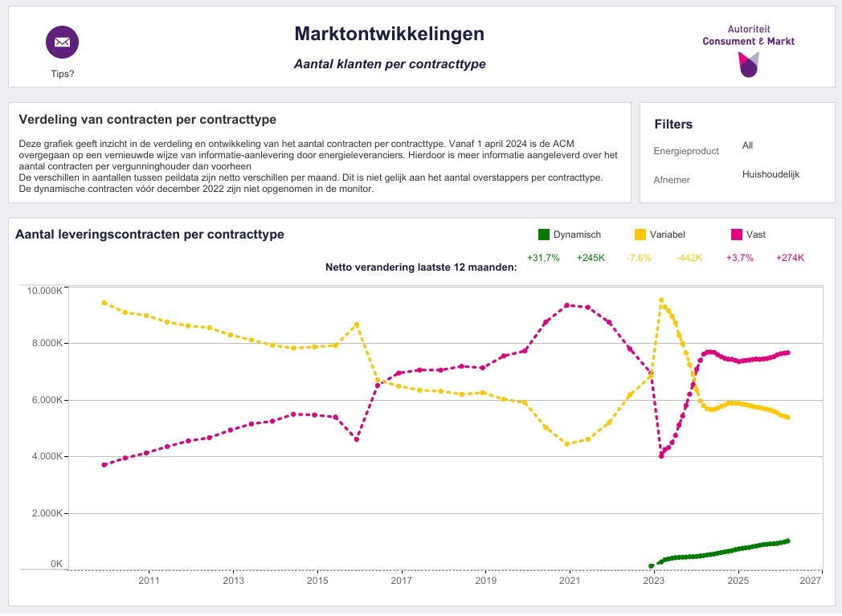This screenshot has width=842, height=616.
Task: Open the Afnemer filter showing Huishoudelijk
Action: (x=770, y=174)
